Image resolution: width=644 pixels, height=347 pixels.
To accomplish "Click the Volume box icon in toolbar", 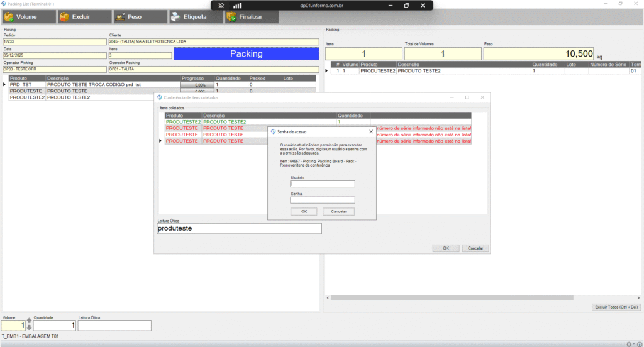I will 9,17.
